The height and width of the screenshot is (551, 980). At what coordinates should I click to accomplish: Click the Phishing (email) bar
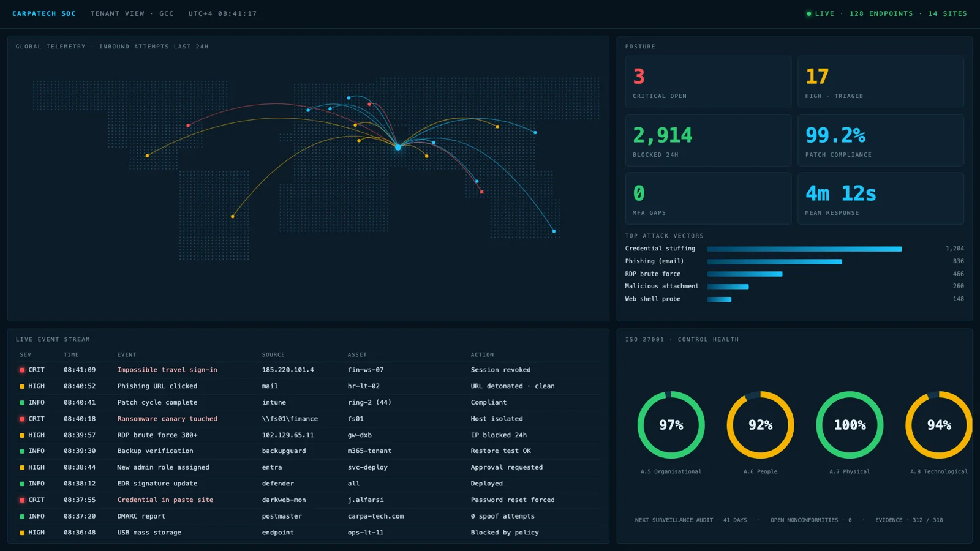pos(774,261)
